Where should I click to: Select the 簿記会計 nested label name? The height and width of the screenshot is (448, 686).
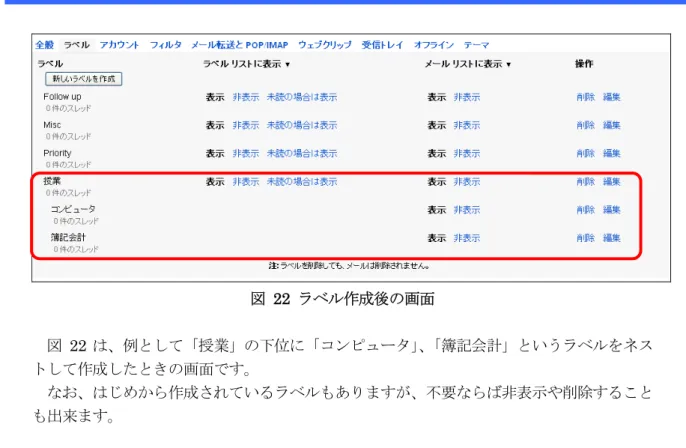68,237
